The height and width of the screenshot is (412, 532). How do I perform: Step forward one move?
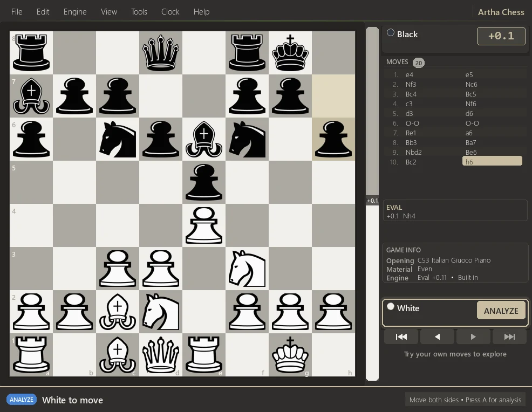[473, 337]
